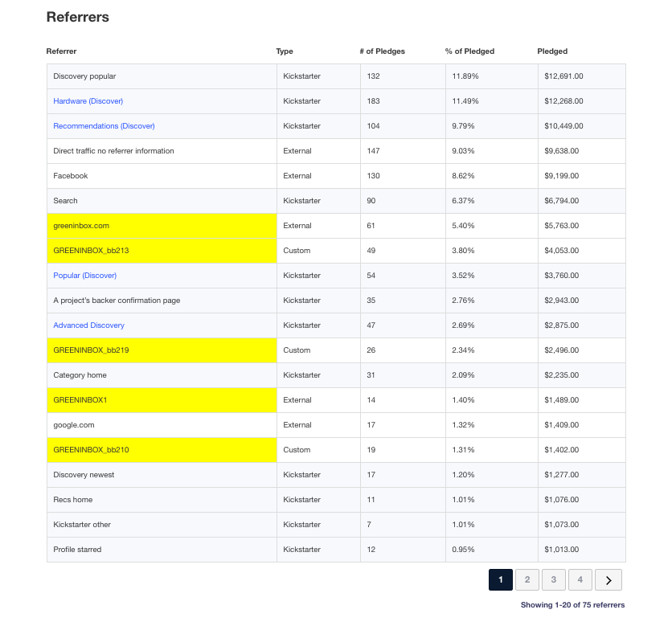Viewport: 672px width, 630px height.
Task: Jump to page 4 of referrers
Action: tap(580, 579)
